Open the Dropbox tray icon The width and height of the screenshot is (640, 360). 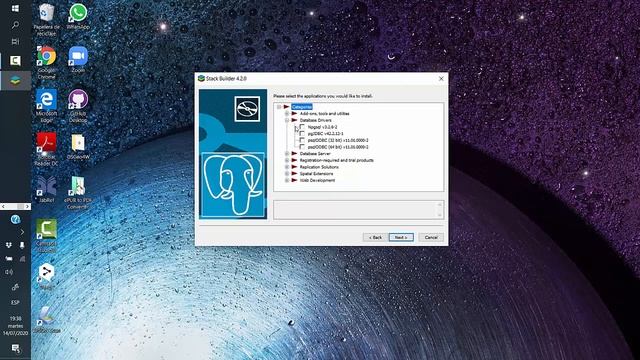9,245
